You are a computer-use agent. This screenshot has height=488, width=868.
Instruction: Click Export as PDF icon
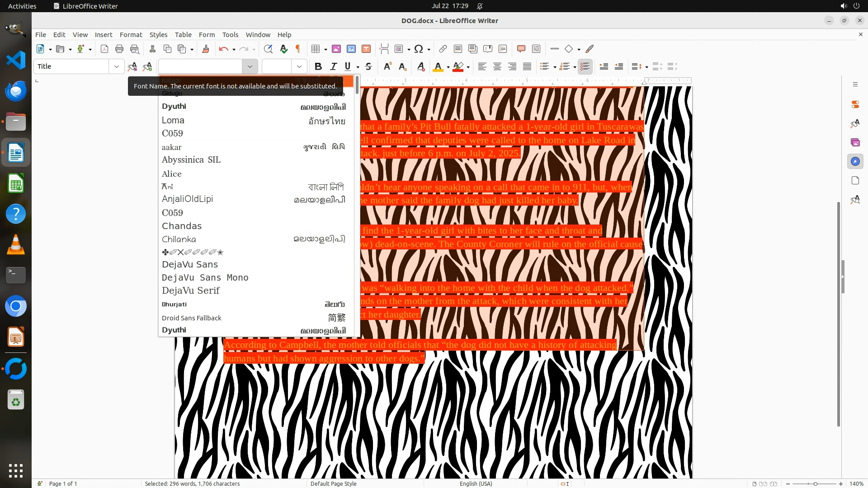point(104,49)
